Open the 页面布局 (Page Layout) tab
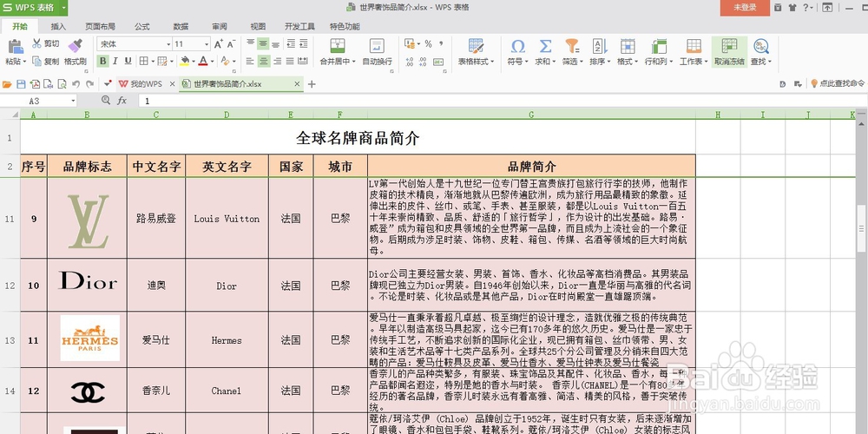Image resolution: width=868 pixels, height=434 pixels. [100, 26]
